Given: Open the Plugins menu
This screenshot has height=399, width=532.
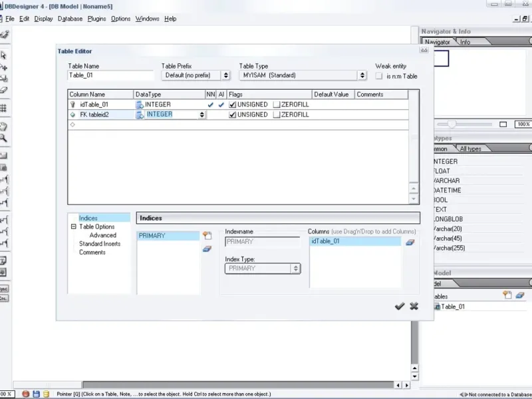Looking at the screenshot, I should tap(96, 19).
